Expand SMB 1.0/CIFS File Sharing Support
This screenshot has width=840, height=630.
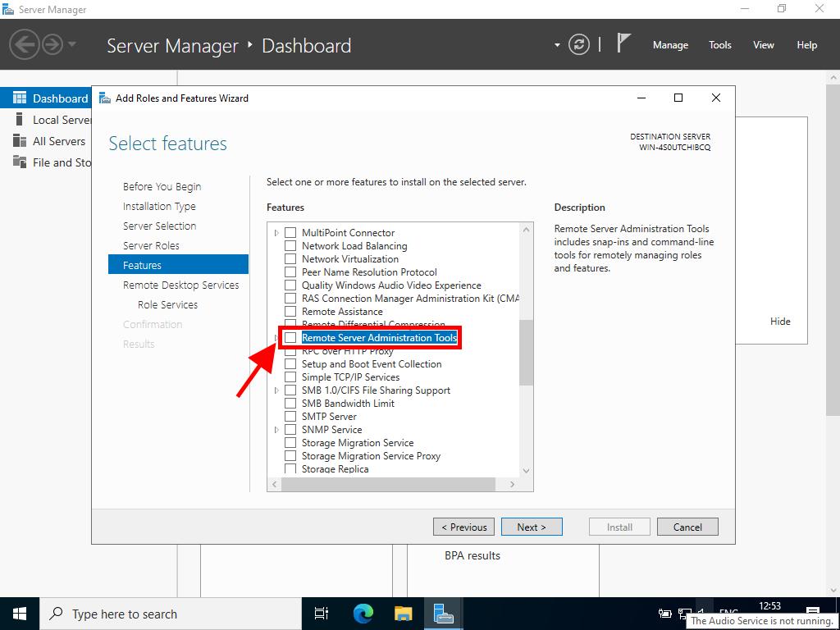[x=276, y=390]
